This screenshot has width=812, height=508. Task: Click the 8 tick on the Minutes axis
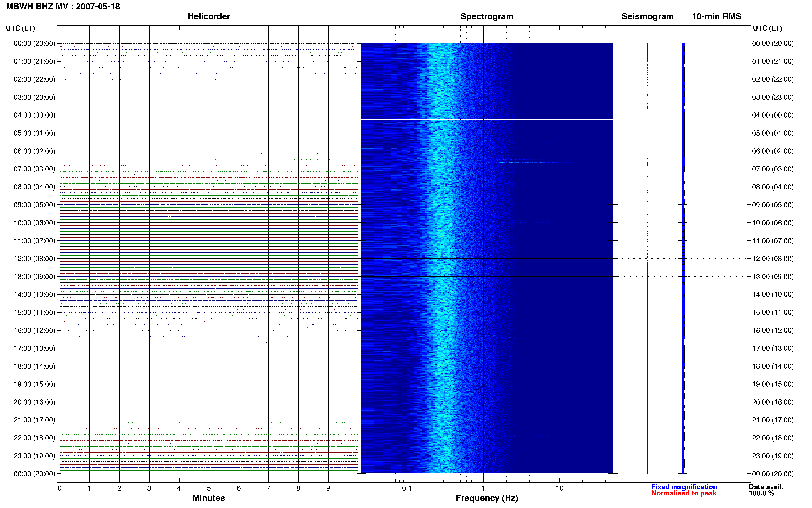(x=298, y=488)
